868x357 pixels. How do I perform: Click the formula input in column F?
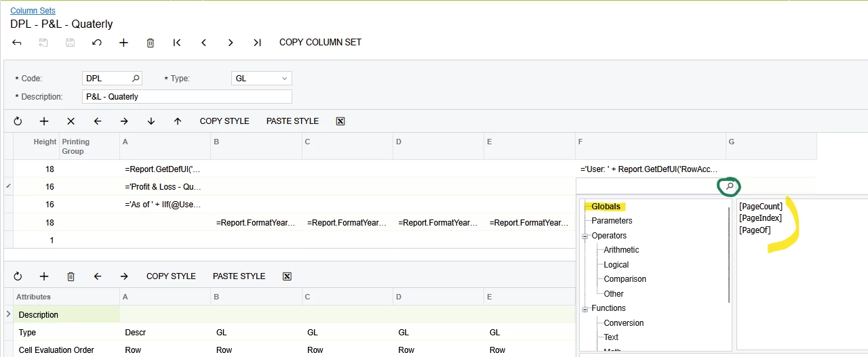click(649, 186)
